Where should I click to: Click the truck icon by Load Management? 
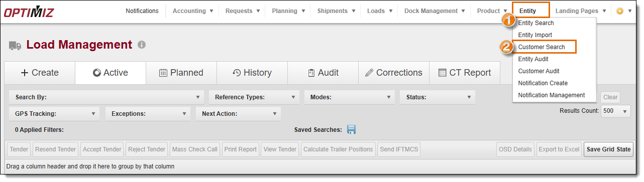point(15,46)
